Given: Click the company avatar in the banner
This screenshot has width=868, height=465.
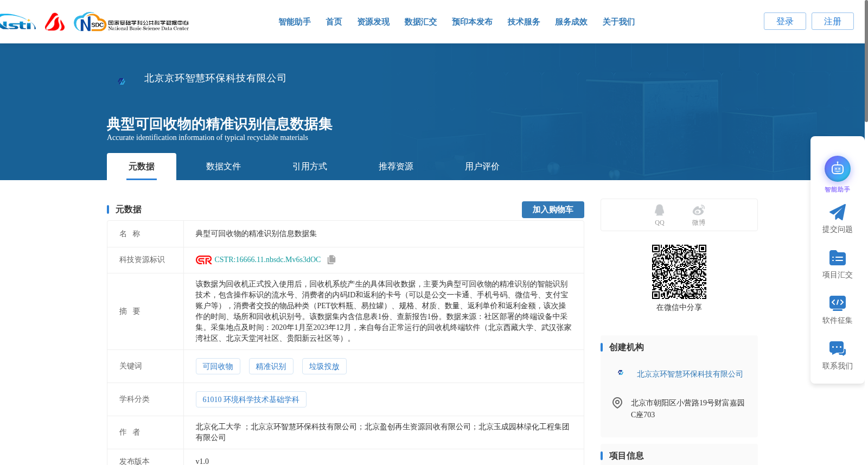Looking at the screenshot, I should point(122,81).
